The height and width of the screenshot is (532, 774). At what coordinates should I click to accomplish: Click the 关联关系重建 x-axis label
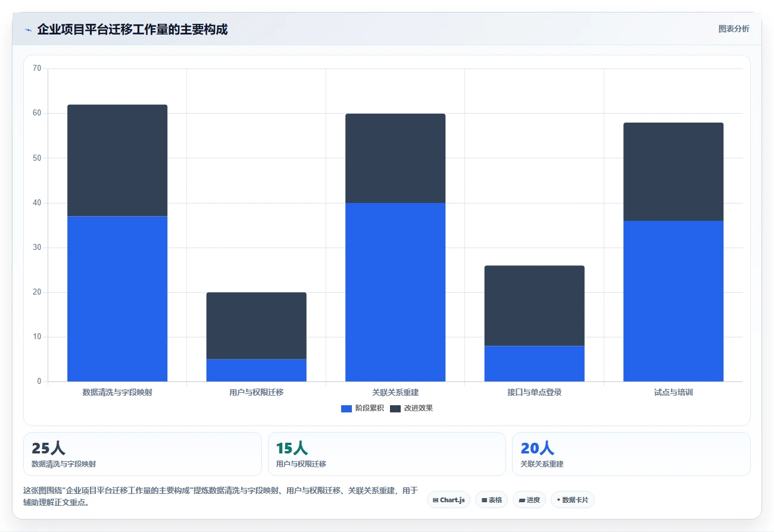pos(395,393)
